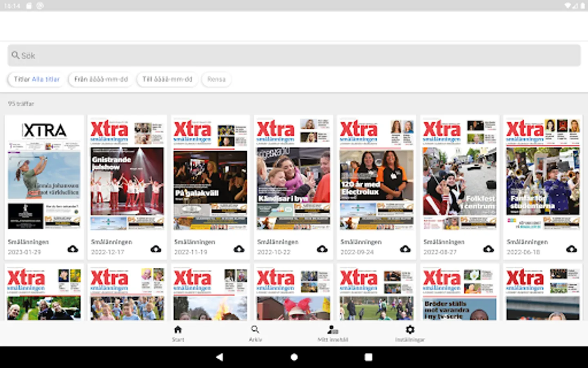588x368 pixels.
Task: Open På galakväll cover
Action: coord(210,175)
